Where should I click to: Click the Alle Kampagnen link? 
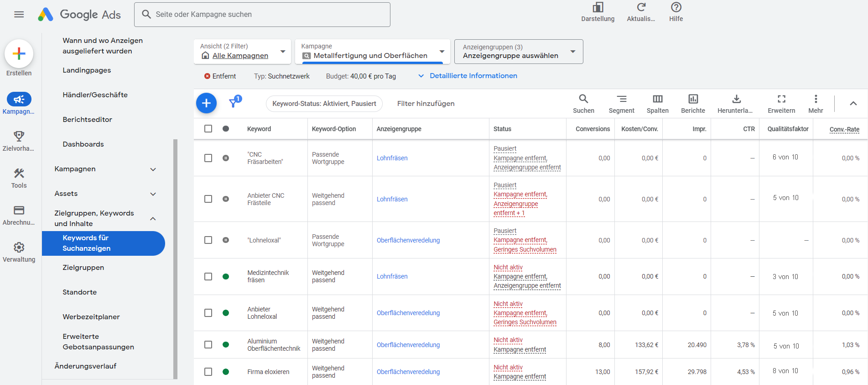coord(240,56)
